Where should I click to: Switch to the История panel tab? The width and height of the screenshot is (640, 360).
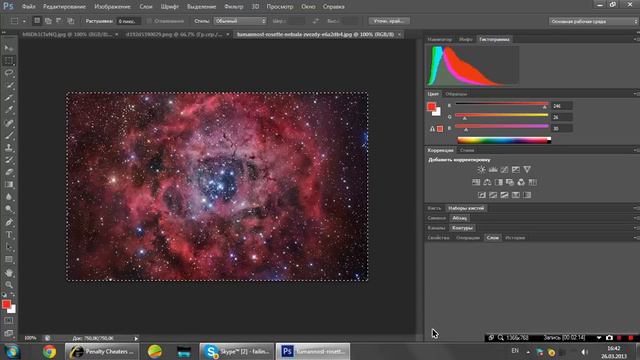[515, 238]
